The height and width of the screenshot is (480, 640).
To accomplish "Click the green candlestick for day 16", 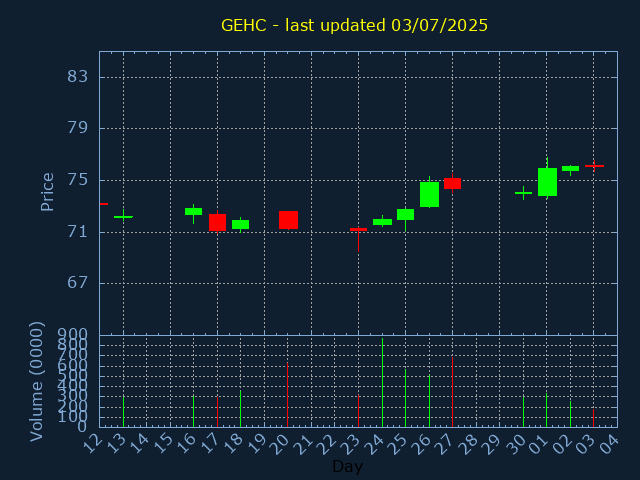I will pos(193,211).
